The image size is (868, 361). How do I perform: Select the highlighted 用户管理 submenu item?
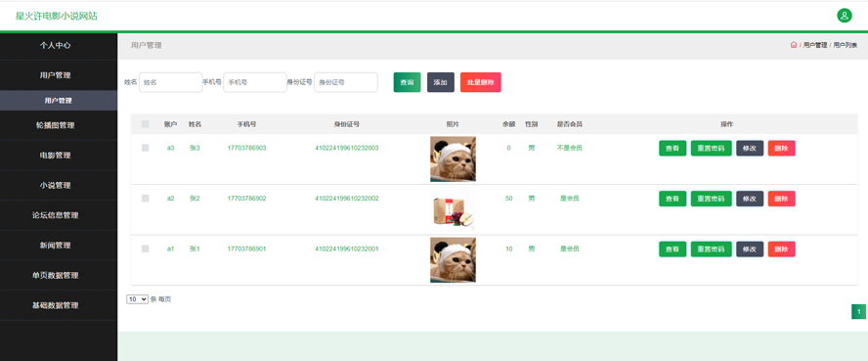click(x=58, y=101)
